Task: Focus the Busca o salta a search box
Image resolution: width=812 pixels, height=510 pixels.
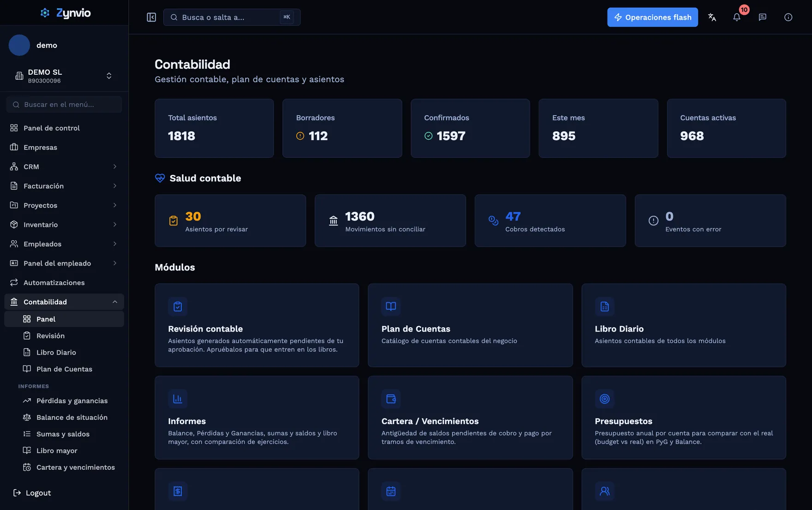Action: click(x=232, y=17)
